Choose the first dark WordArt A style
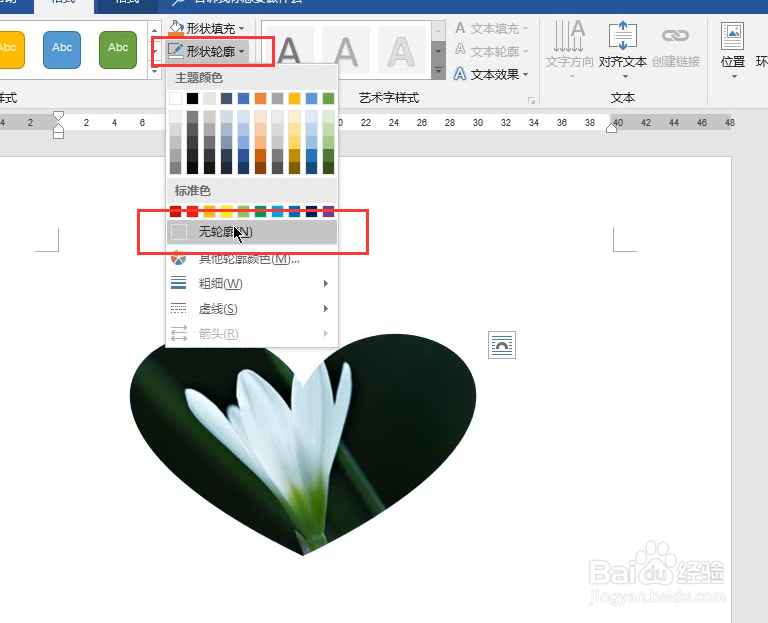 point(289,50)
